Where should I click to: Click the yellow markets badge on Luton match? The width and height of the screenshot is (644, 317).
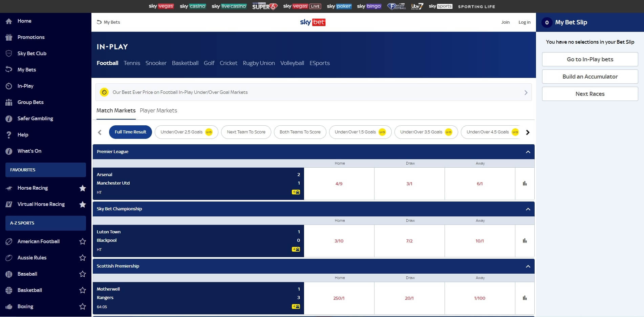tap(296, 249)
